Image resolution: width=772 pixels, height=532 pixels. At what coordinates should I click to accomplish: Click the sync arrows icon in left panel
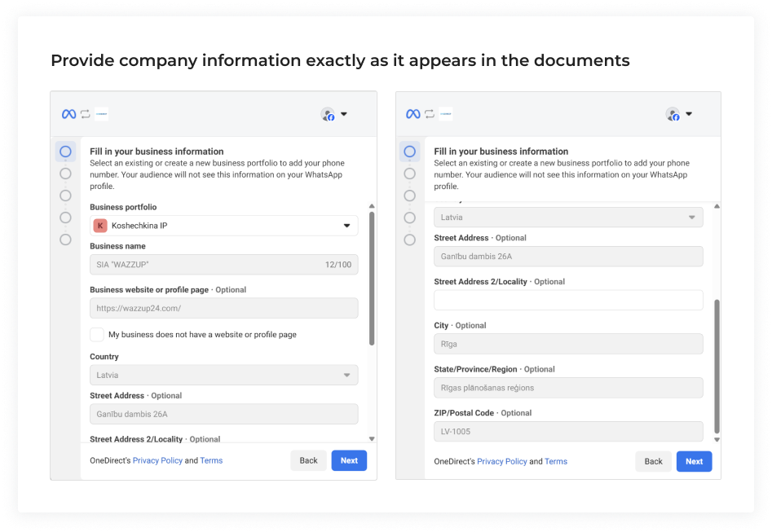tap(85, 114)
